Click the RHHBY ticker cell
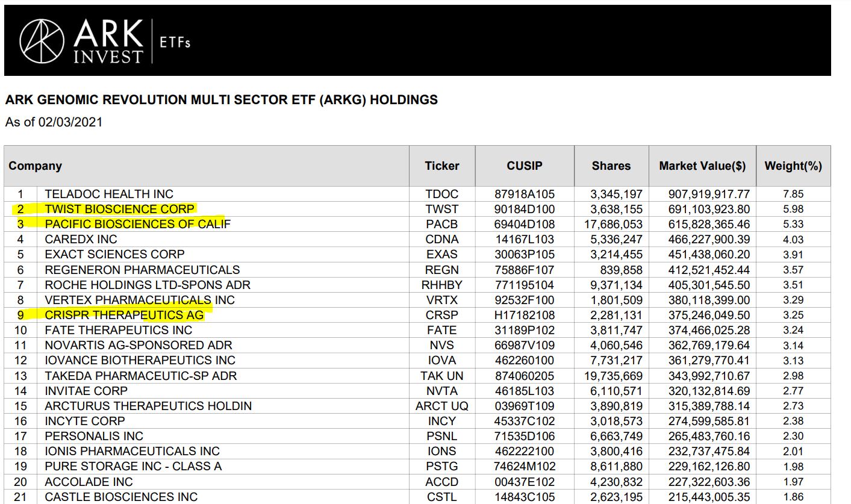 coord(442,285)
